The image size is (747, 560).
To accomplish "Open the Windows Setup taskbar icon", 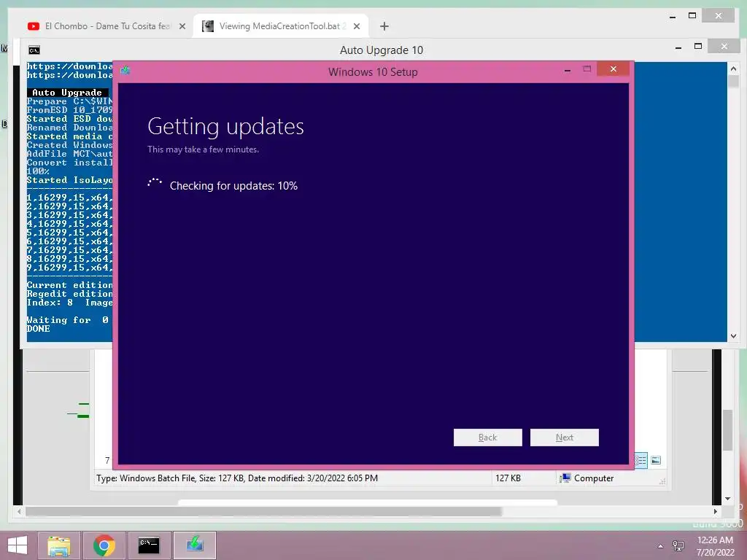I will coord(194,545).
